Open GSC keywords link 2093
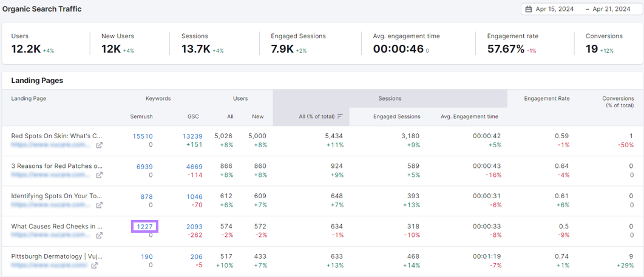The width and height of the screenshot is (644, 277). pos(194,227)
